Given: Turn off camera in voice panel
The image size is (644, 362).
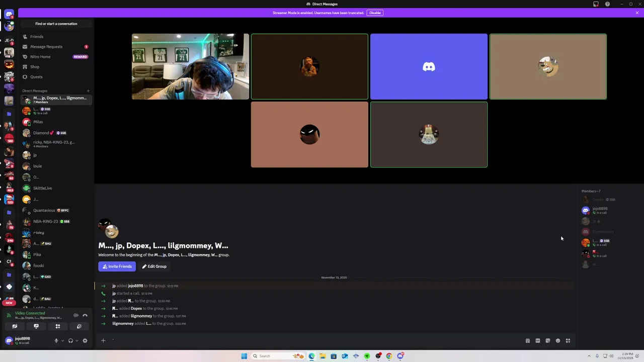Looking at the screenshot, I should 15,326.
